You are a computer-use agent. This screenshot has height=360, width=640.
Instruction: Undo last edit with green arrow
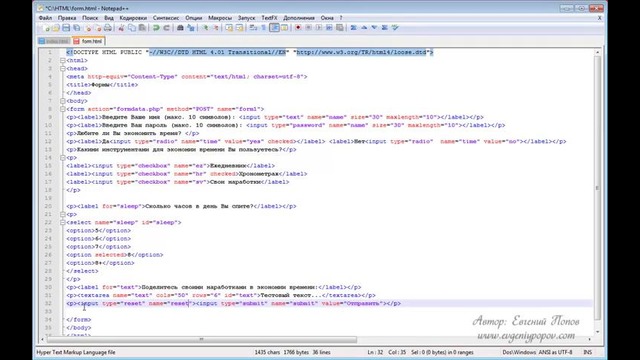pyautogui.click(x=156, y=28)
